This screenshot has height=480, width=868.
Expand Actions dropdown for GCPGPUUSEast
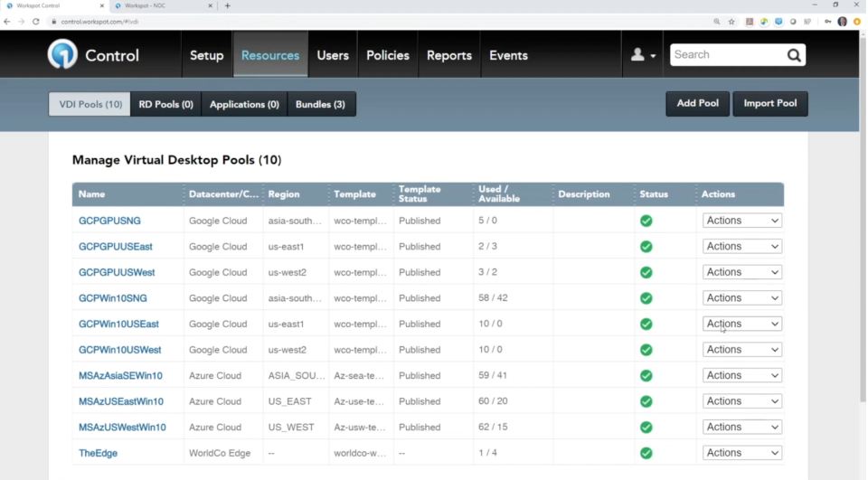coord(741,246)
